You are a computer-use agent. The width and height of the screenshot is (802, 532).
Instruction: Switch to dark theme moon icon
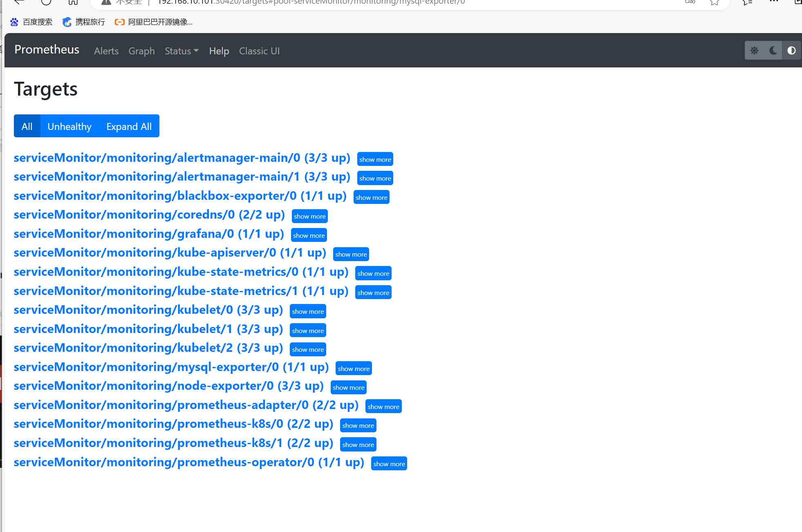pos(773,51)
